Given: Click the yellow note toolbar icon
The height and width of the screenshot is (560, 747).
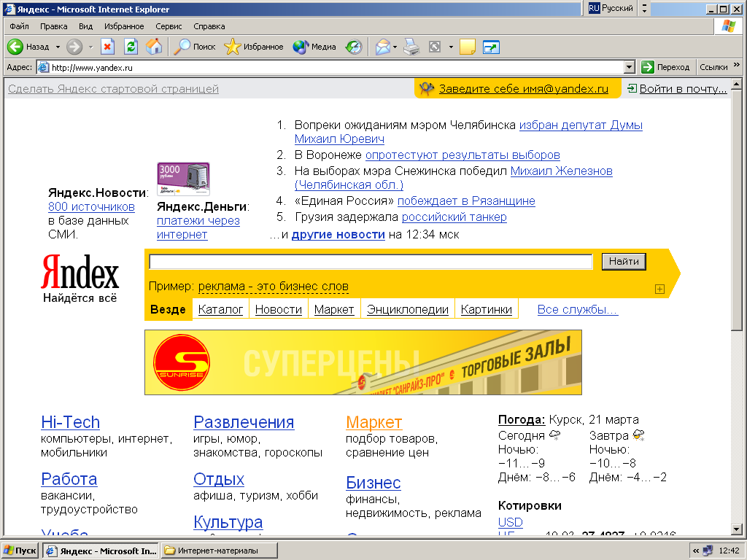Looking at the screenshot, I should coord(468,47).
